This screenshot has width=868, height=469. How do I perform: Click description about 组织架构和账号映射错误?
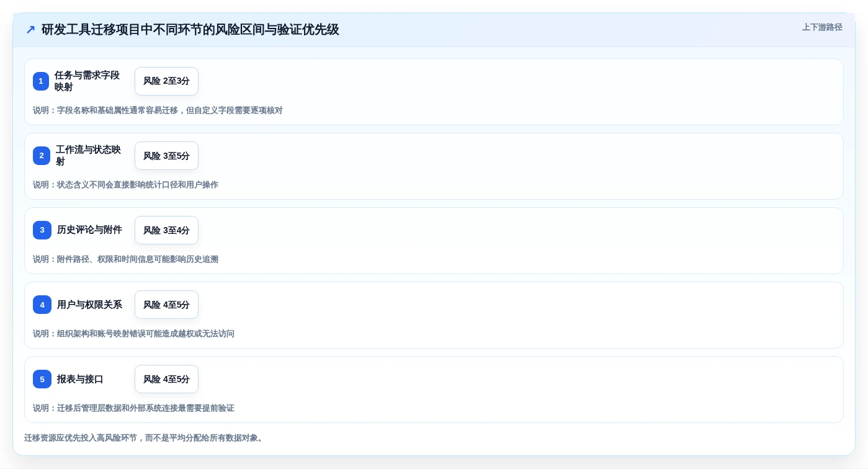133,334
